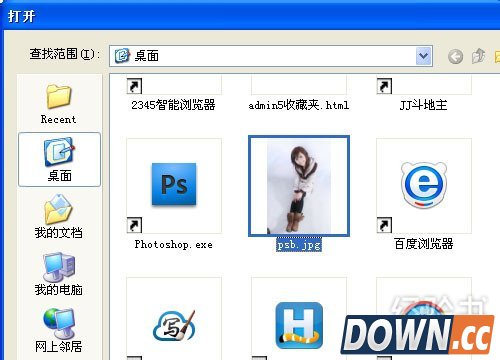Open the Recent folder shortcut
The image size is (500, 360).
tap(59, 104)
